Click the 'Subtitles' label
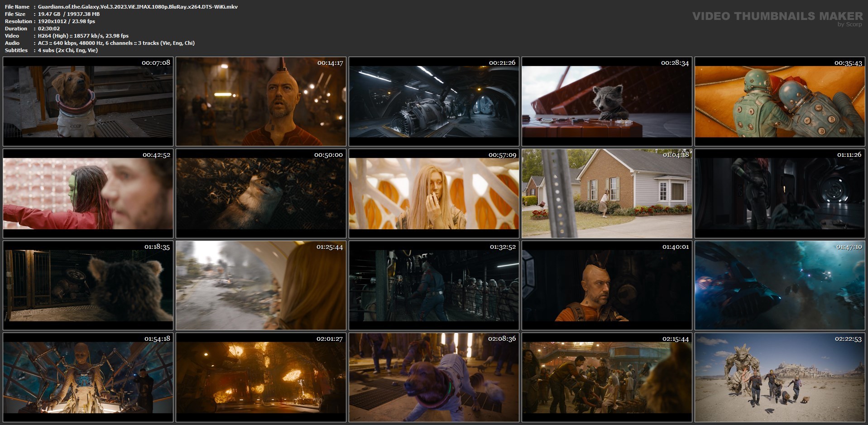The height and width of the screenshot is (425, 868). point(16,50)
